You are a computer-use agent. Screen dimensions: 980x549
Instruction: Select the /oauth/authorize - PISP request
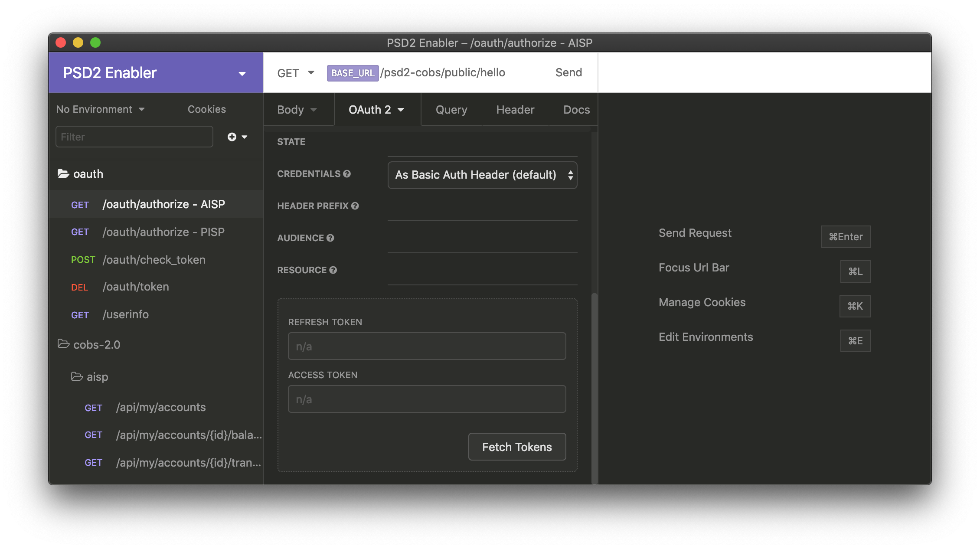tap(156, 232)
